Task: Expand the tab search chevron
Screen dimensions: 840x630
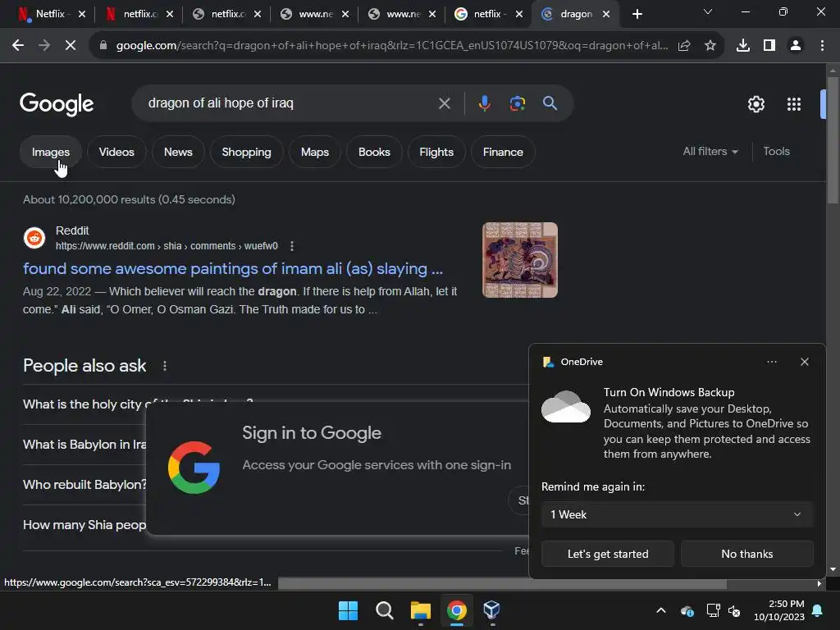Action: click(x=708, y=11)
